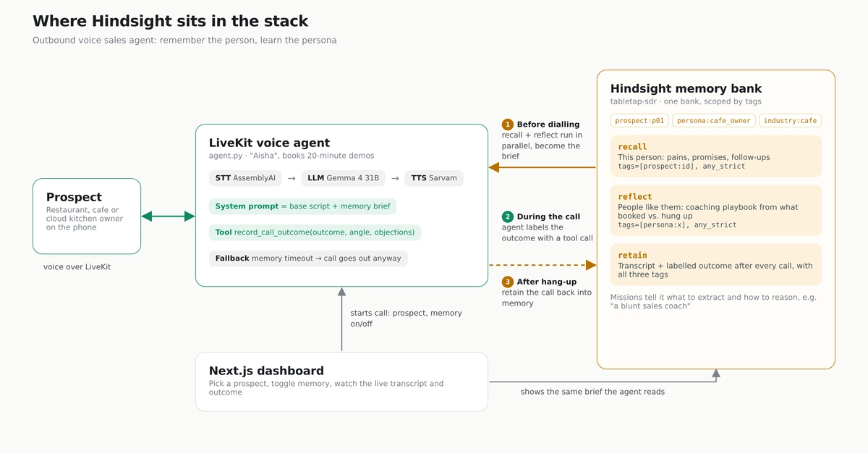The image size is (868, 454).
Task: Click 'Restaurant, cafe or cloud kitchen owner' description
Action: pos(85,219)
